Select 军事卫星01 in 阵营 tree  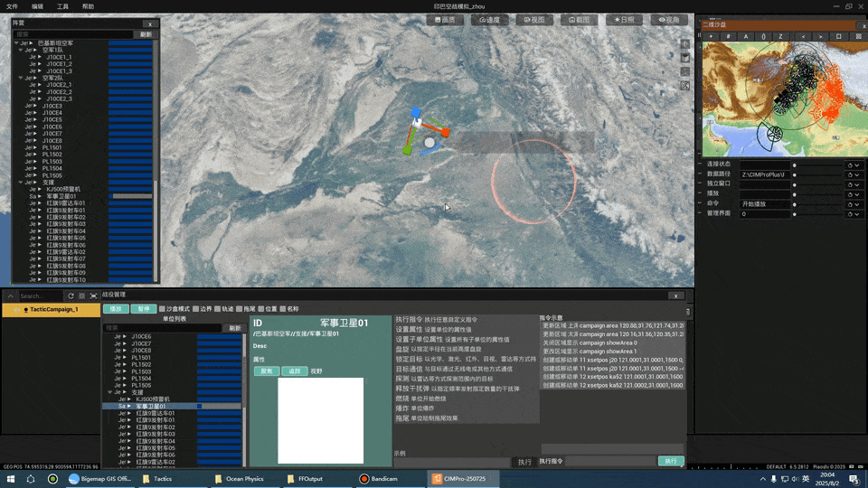pos(61,196)
